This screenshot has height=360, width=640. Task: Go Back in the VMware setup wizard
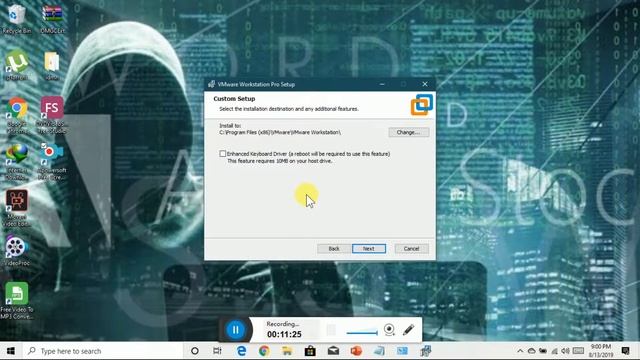[x=334, y=249]
